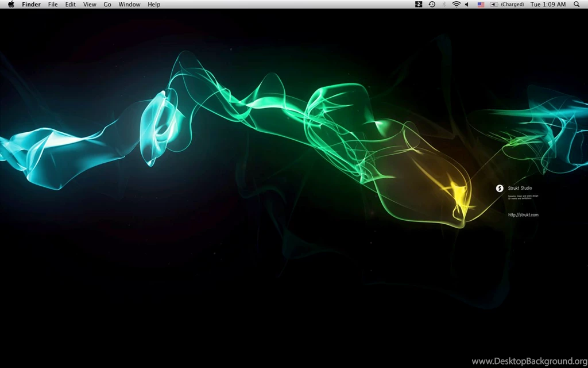Open the Apple menu
588x368 pixels.
click(x=11, y=4)
